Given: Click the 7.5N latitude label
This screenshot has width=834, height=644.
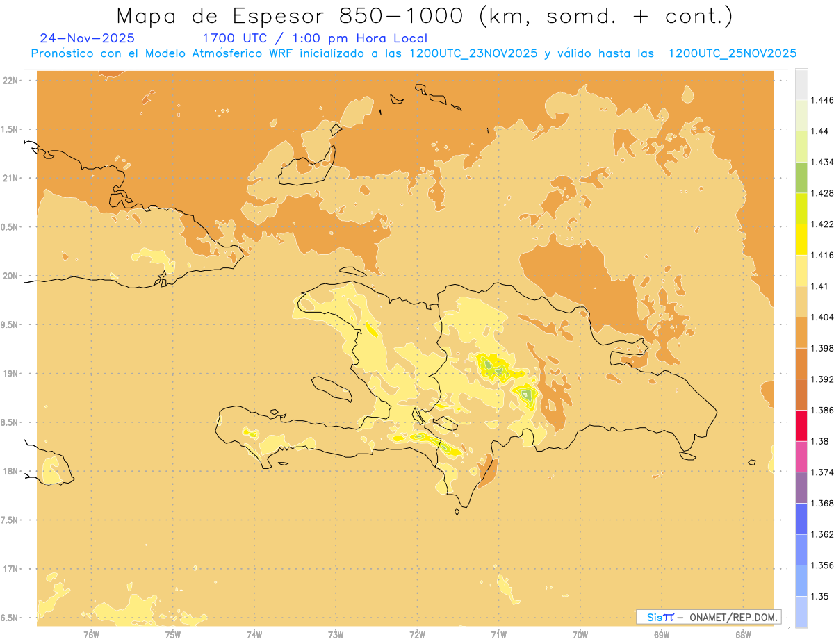Looking at the screenshot, I should coord(10,520).
